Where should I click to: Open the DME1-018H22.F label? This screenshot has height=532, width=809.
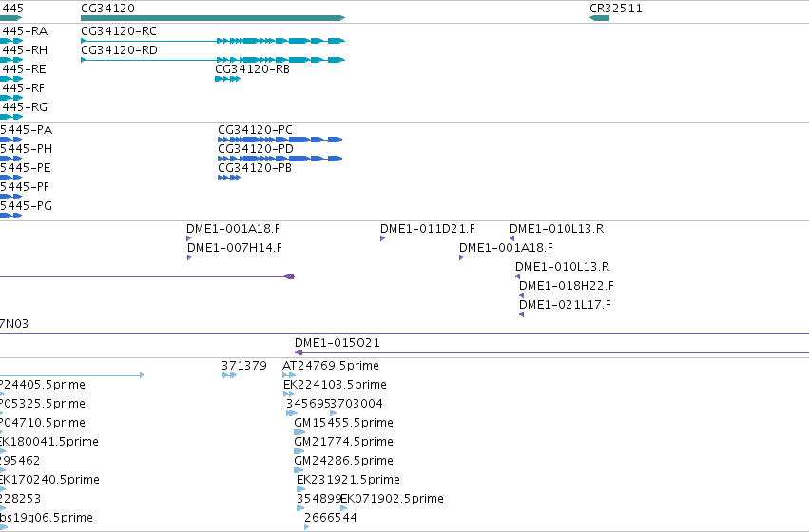567,286
